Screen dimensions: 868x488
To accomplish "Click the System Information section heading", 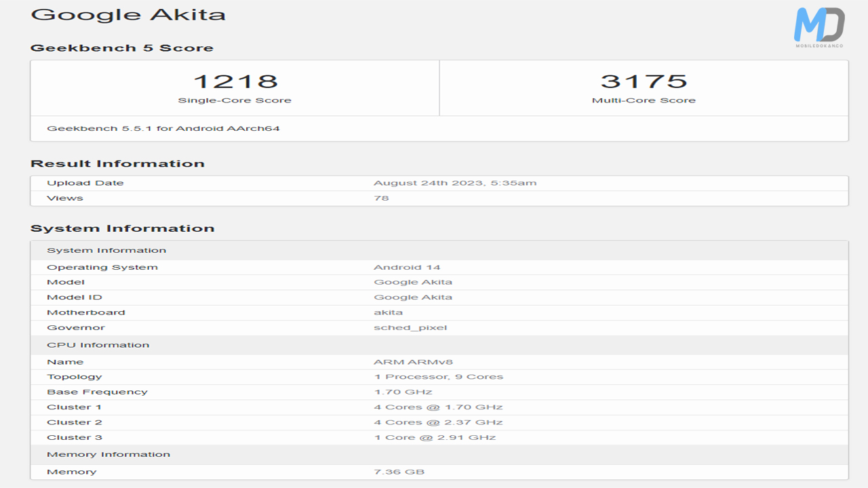I will pos(122,228).
